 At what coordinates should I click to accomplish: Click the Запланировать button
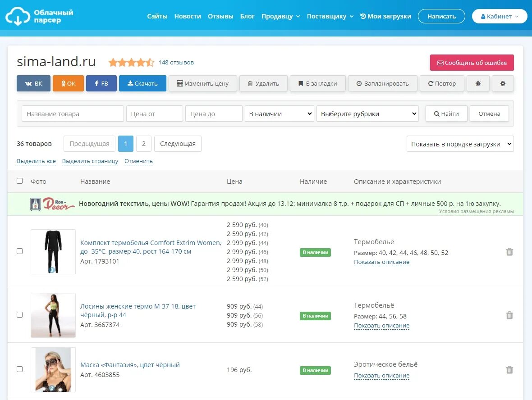tap(383, 83)
